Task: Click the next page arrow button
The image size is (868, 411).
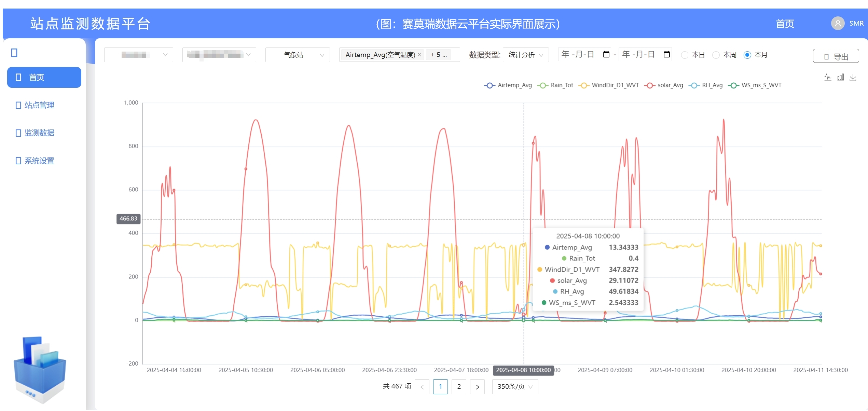Action: click(477, 387)
